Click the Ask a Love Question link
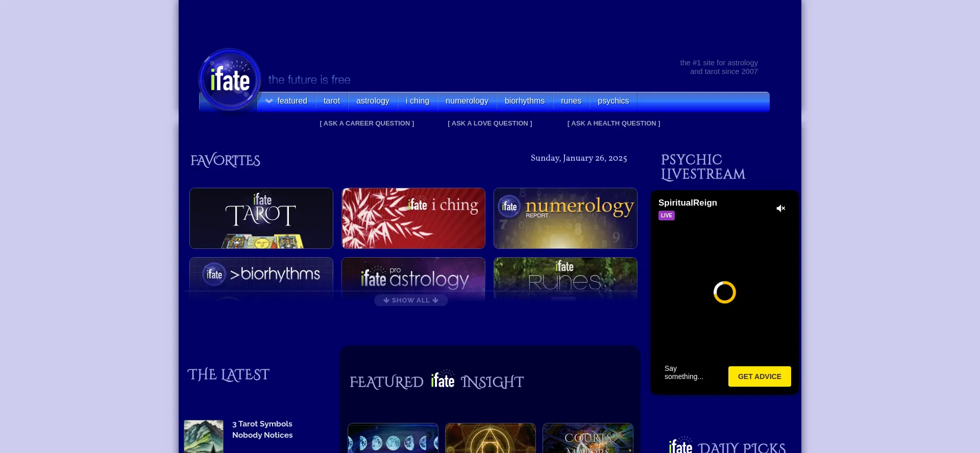Viewport: 980px width, 453px height. pos(489,123)
